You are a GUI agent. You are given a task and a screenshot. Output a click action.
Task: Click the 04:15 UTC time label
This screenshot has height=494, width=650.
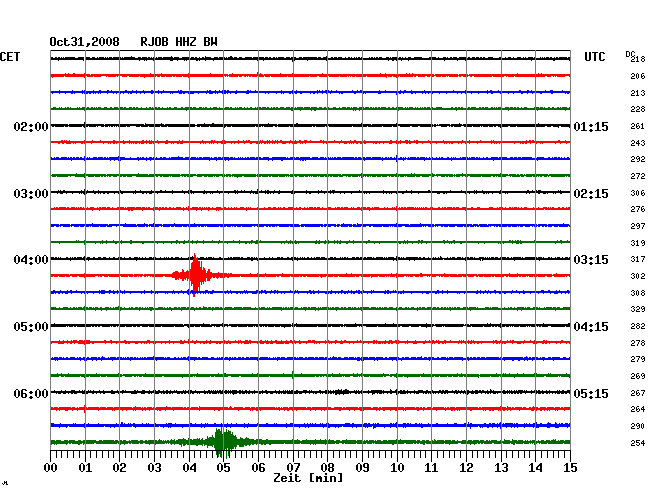coord(591,327)
